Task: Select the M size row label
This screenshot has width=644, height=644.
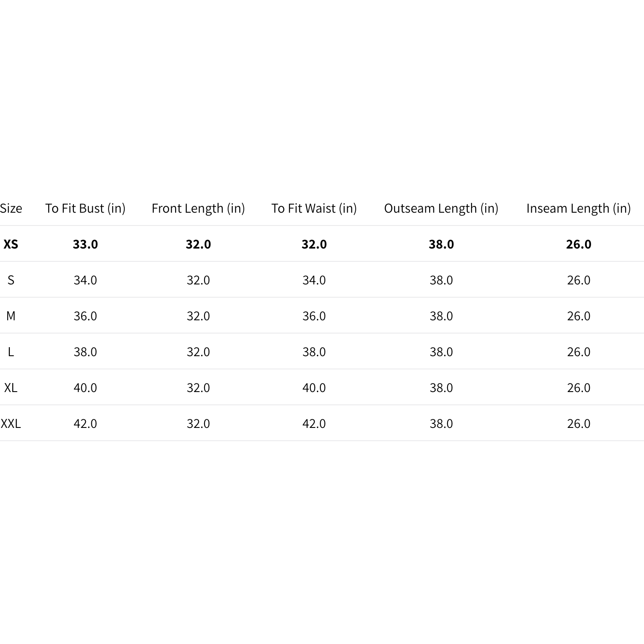Action: [x=11, y=316]
